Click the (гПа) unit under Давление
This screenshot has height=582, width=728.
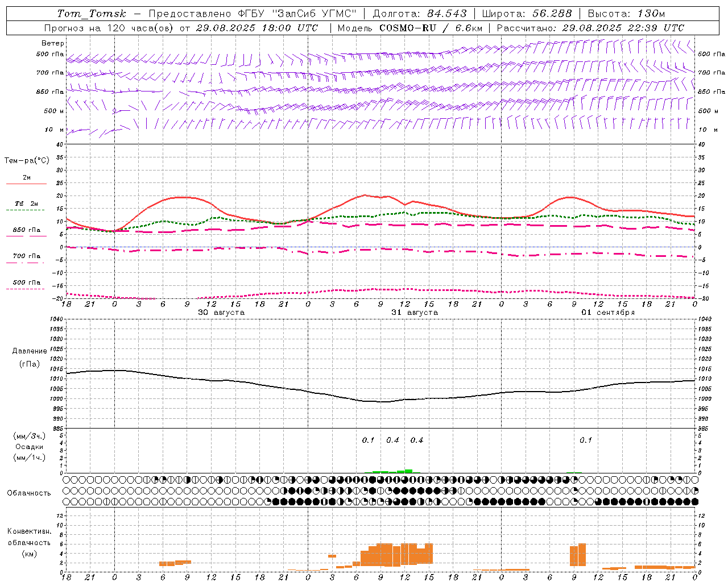point(30,364)
